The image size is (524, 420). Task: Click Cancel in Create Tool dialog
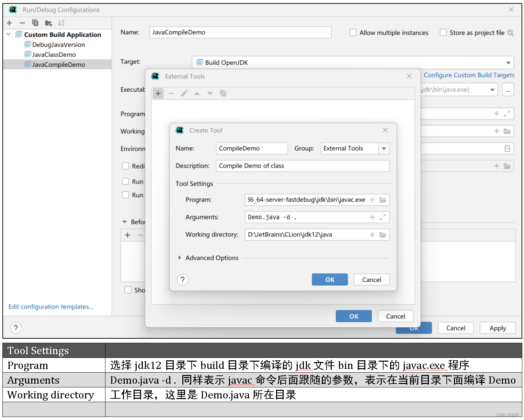coord(372,280)
